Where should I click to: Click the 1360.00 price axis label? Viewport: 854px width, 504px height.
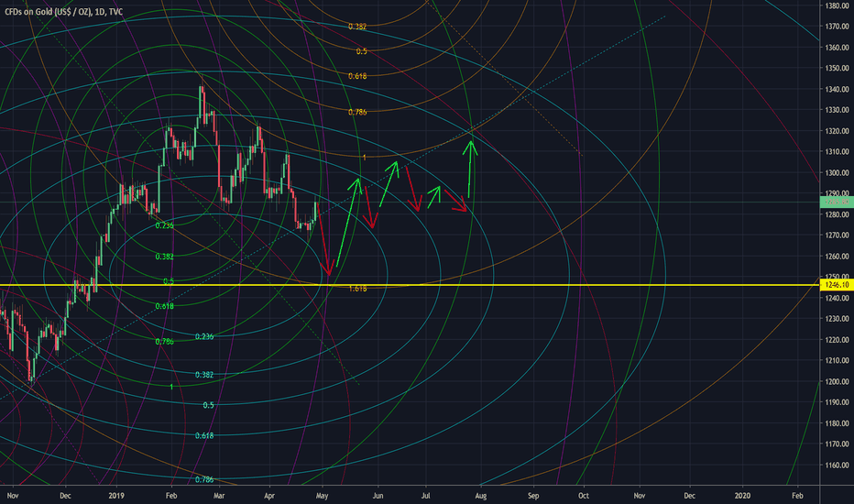838,48
